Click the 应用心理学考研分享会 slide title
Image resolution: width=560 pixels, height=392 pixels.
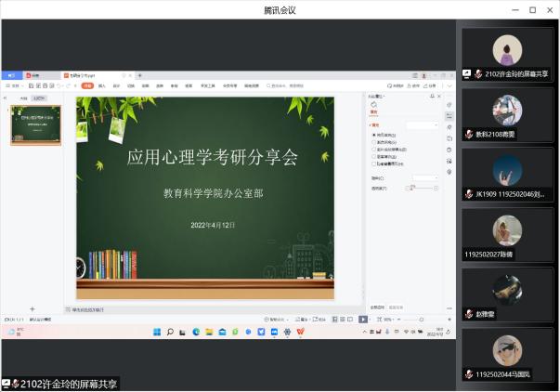pos(213,158)
